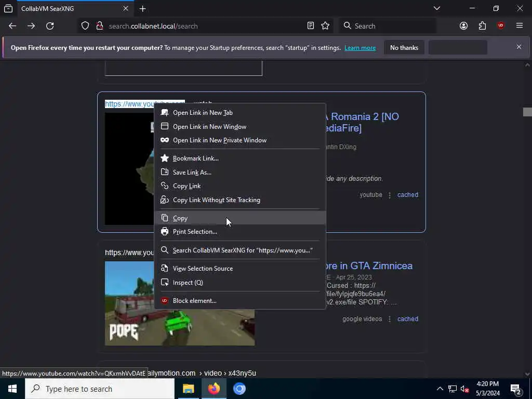532x399 pixels.
Task: Close the CollabVM SearXNG tab
Action: (126, 8)
